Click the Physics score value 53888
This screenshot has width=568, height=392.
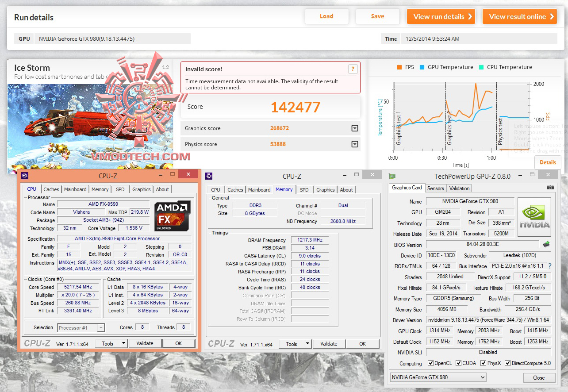pyautogui.click(x=278, y=144)
